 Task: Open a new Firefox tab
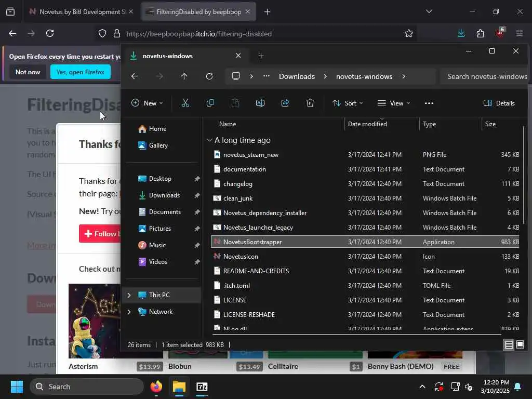(x=268, y=12)
